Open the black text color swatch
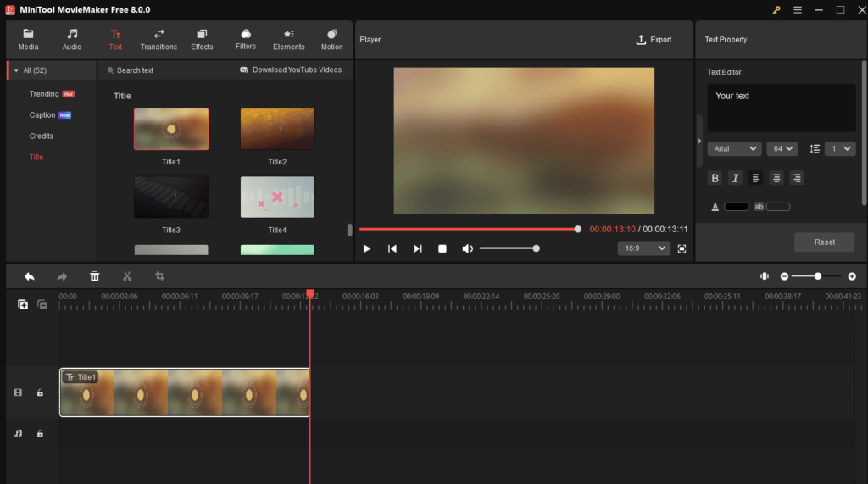Viewport: 868px width, 484px height. click(x=737, y=207)
